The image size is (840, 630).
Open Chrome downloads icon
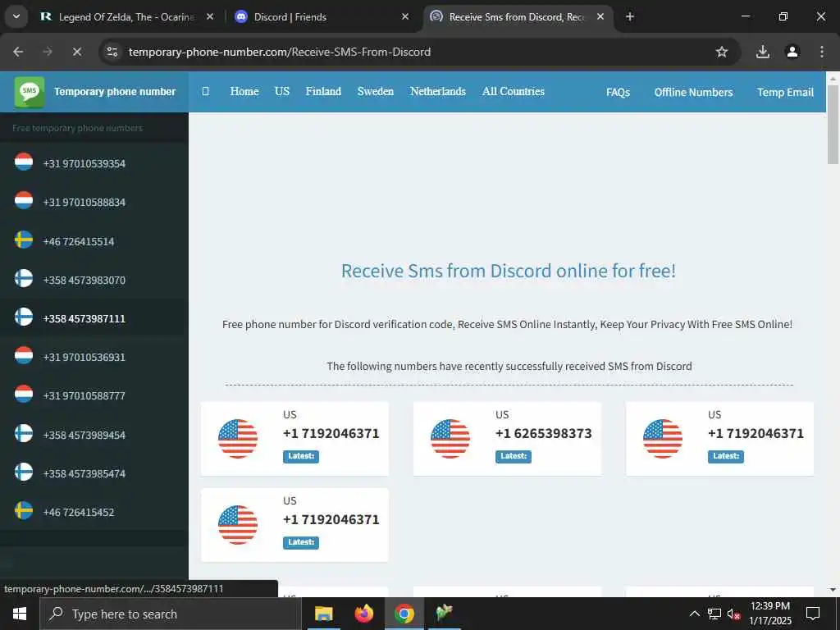(x=763, y=52)
